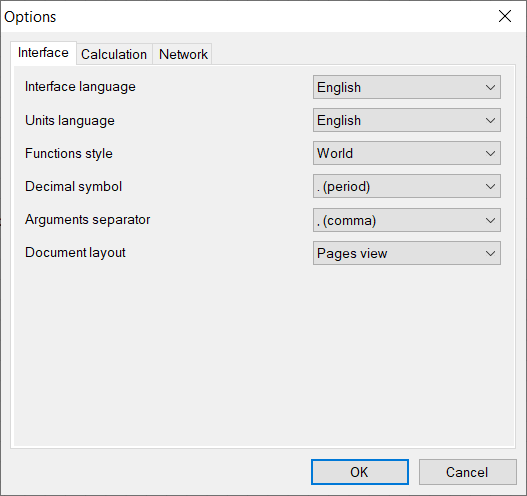
Task: Switch to the Network tab
Action: [x=183, y=54]
